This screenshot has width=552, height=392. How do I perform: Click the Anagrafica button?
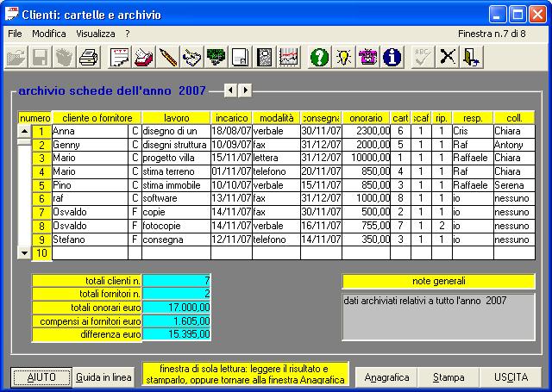click(x=386, y=377)
